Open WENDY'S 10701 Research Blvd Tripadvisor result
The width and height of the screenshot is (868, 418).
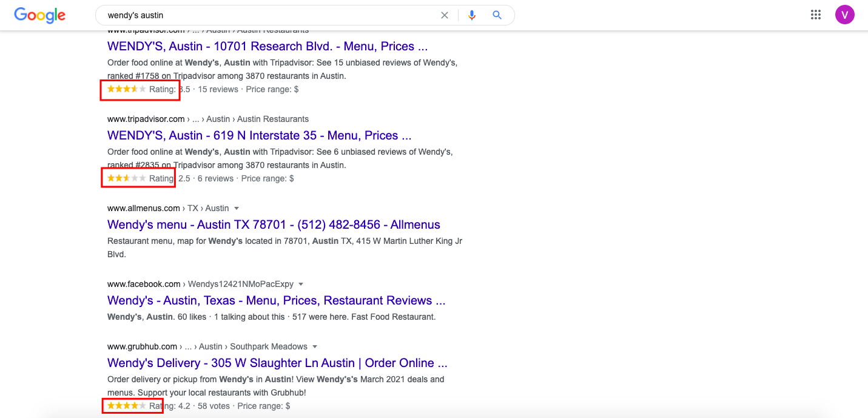coord(267,46)
